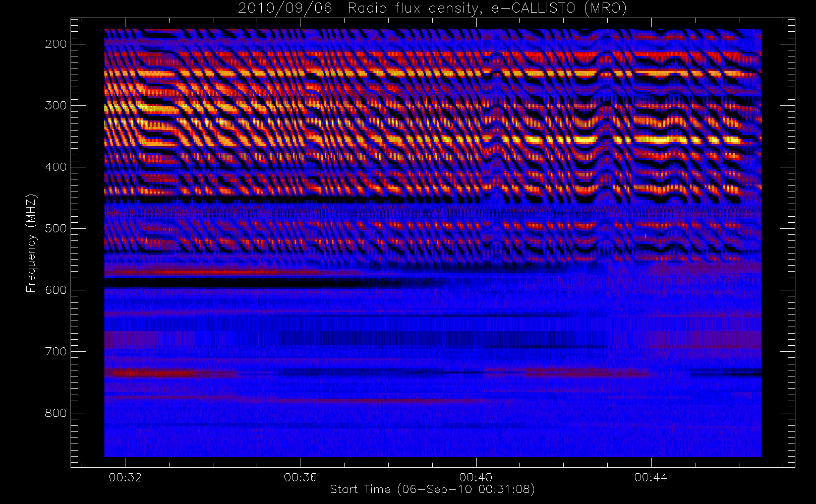Click the 00:36 time tick label
The width and height of the screenshot is (816, 504).
tap(301, 477)
